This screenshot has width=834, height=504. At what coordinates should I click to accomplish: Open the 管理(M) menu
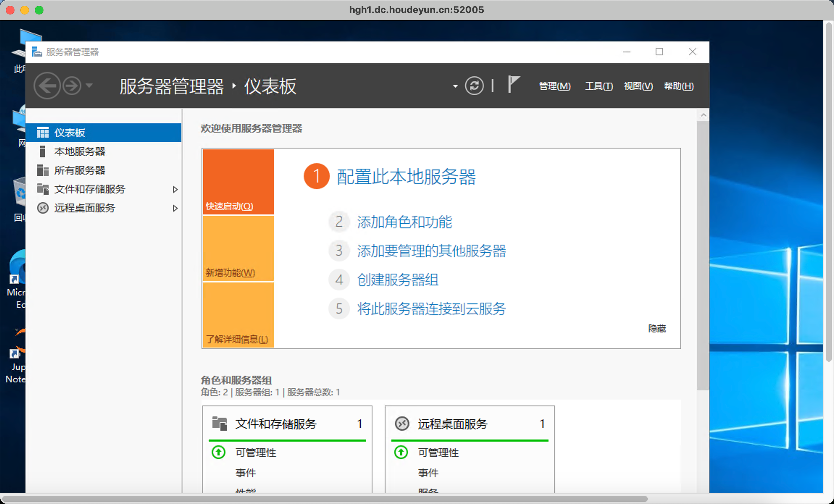tap(555, 86)
